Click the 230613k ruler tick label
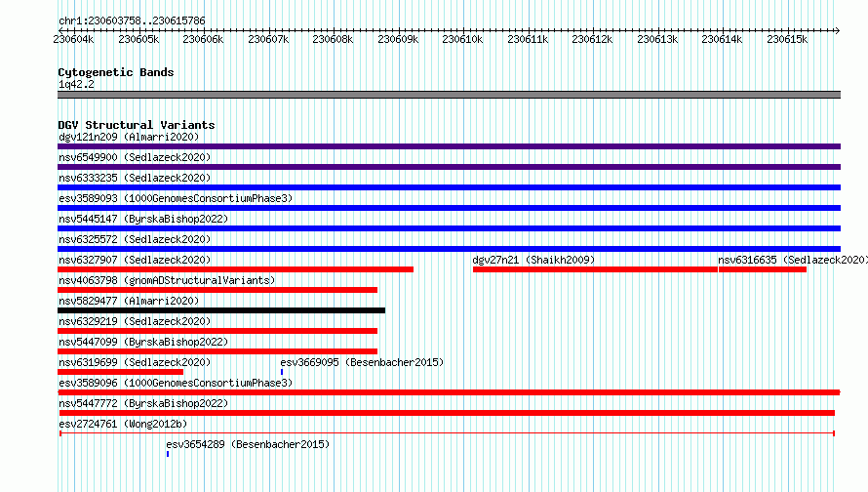Screen dimensions: 868x492 [x=657, y=39]
